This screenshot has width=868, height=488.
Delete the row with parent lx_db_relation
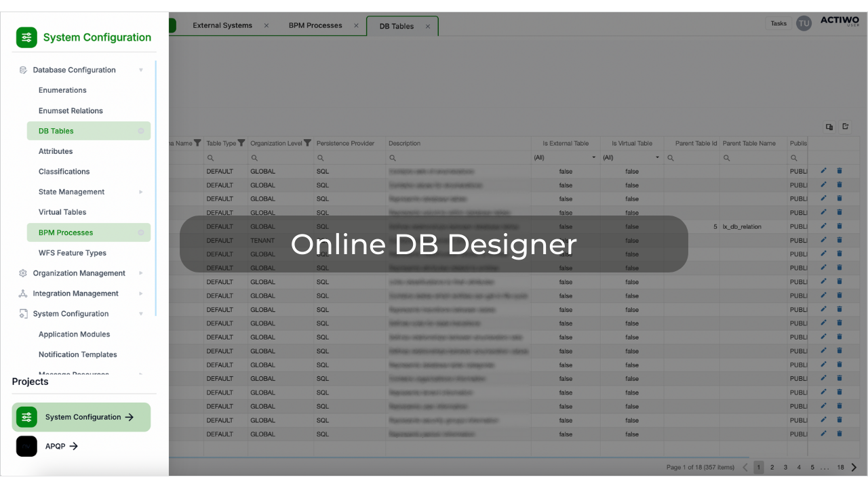(x=840, y=226)
